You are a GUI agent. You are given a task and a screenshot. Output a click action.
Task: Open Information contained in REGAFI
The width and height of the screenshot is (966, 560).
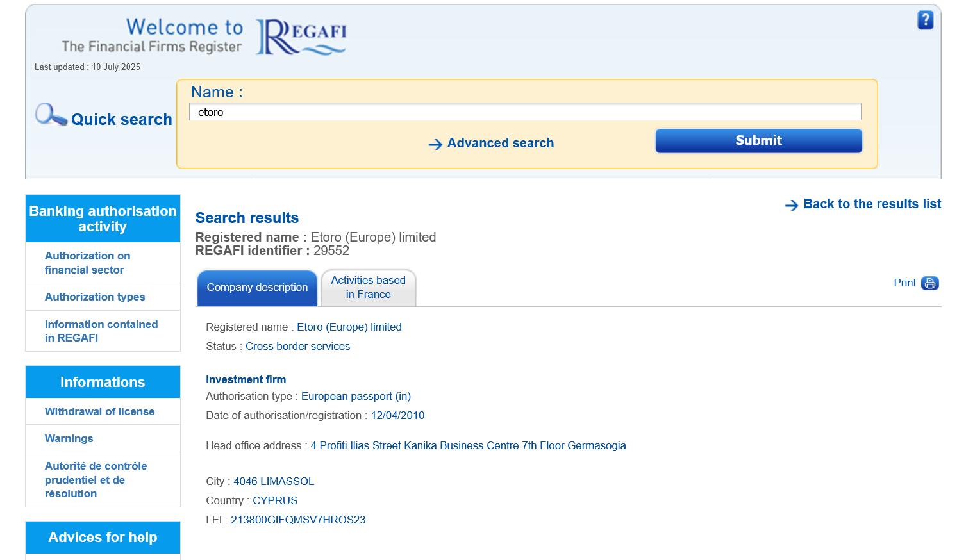(x=101, y=331)
